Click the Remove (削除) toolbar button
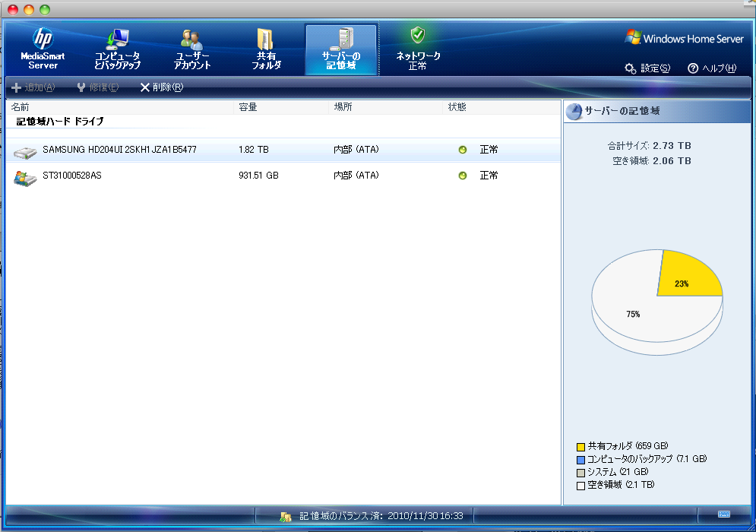Screen dimensions: 756x532 pos(161,87)
